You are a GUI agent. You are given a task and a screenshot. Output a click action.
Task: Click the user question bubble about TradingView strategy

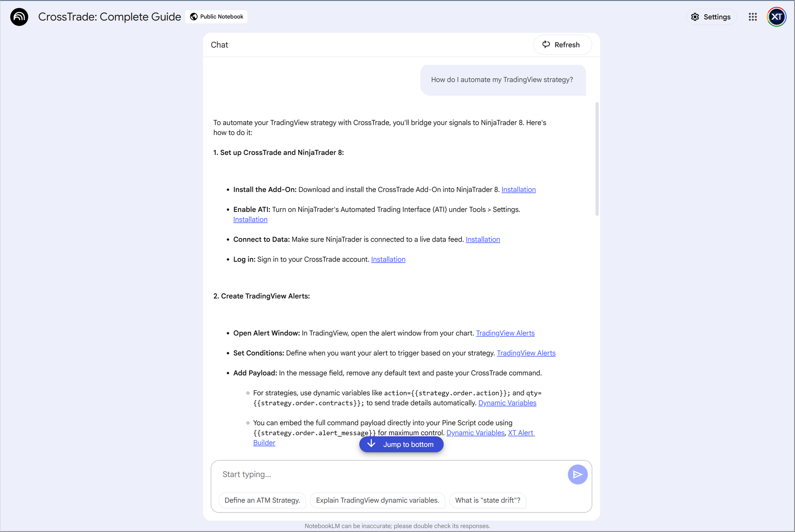pyautogui.click(x=503, y=80)
